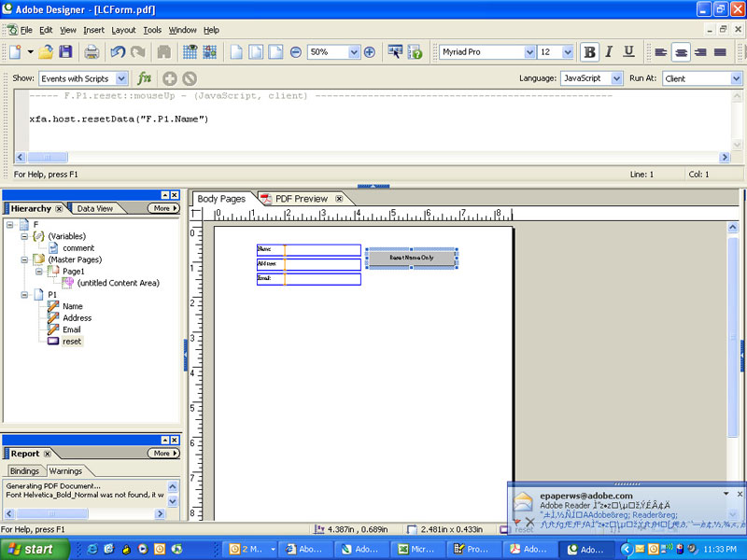Open the Tools menu
The image size is (747, 560).
[152, 30]
